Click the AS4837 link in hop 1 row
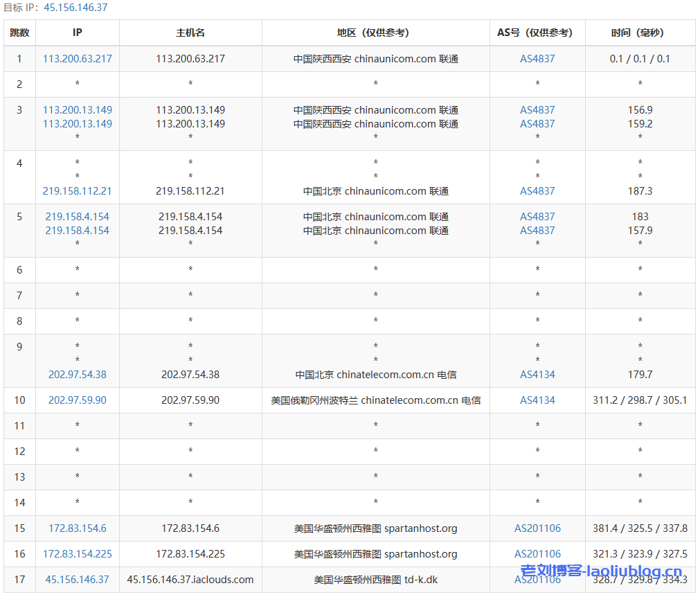The width and height of the screenshot is (700, 597). [537, 59]
